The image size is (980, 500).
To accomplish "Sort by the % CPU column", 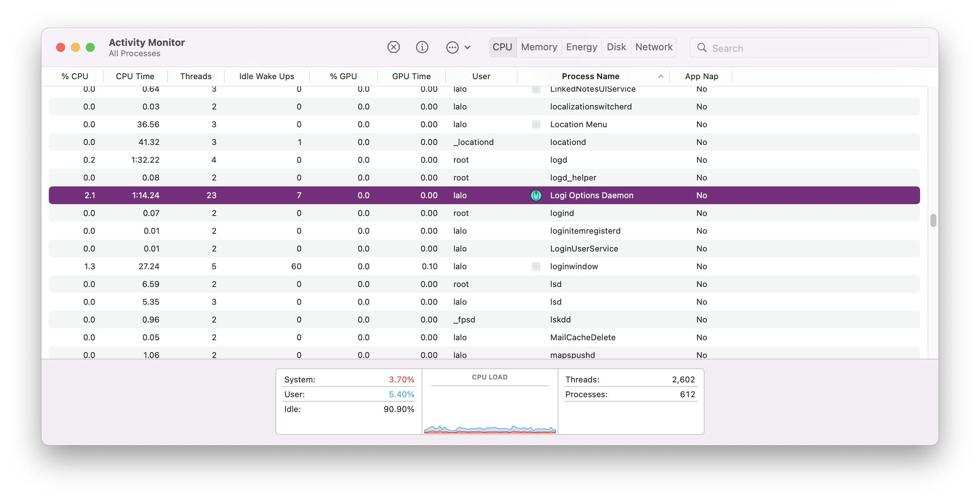I will 75,77.
